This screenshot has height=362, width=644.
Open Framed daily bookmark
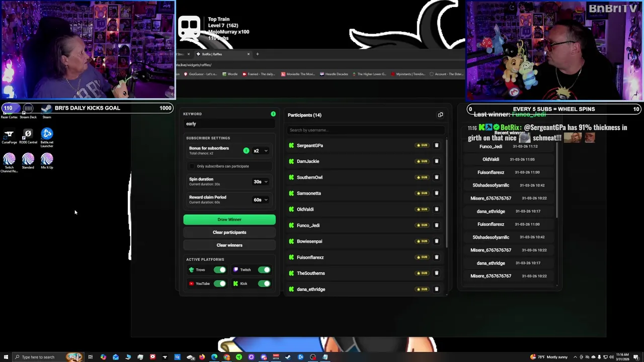click(259, 74)
